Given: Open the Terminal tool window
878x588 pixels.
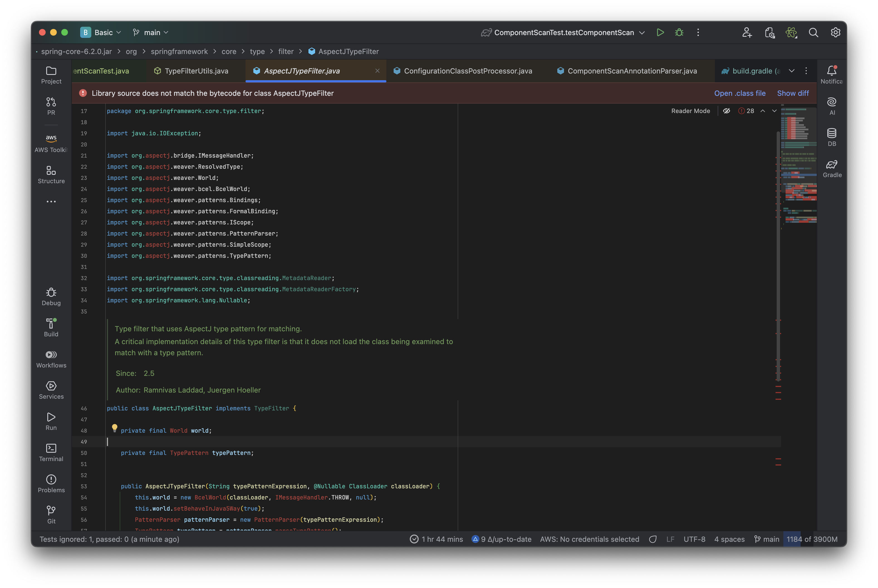Looking at the screenshot, I should 51,452.
